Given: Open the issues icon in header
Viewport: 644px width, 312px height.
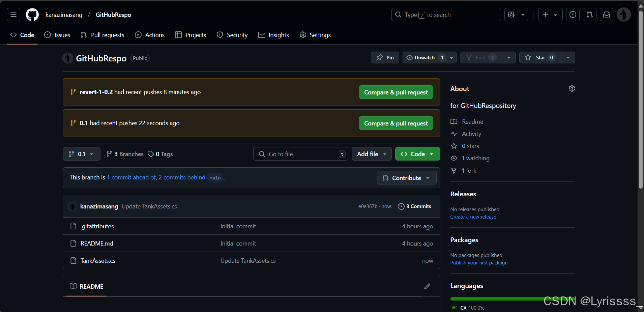Looking at the screenshot, I should (x=573, y=15).
